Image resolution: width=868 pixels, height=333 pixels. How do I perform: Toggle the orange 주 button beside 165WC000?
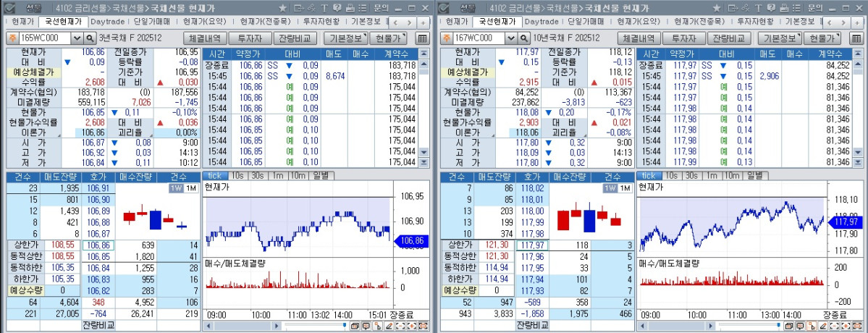click(12, 38)
